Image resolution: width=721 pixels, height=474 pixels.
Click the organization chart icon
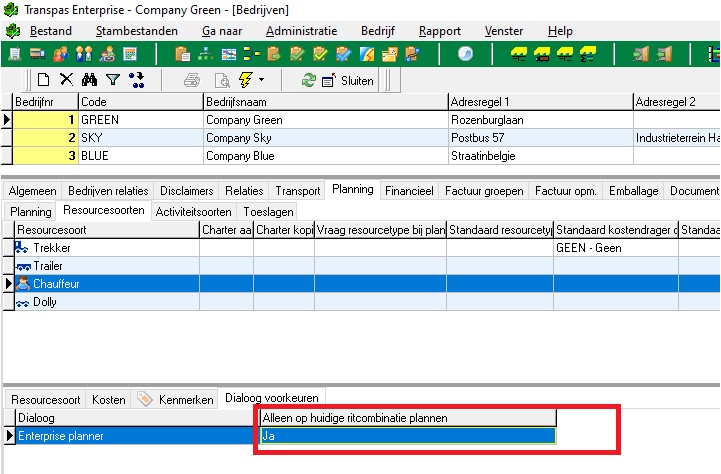[x=206, y=54]
